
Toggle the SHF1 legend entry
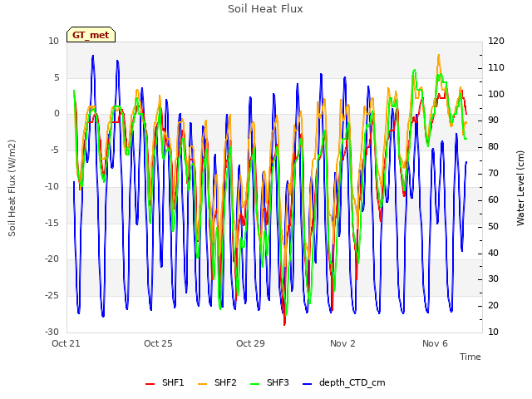[165, 382]
